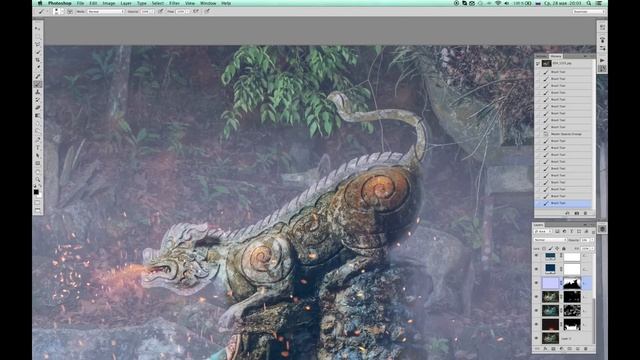Toggle the Brush panel from options bar
This screenshot has height=360, width=640.
70,11
